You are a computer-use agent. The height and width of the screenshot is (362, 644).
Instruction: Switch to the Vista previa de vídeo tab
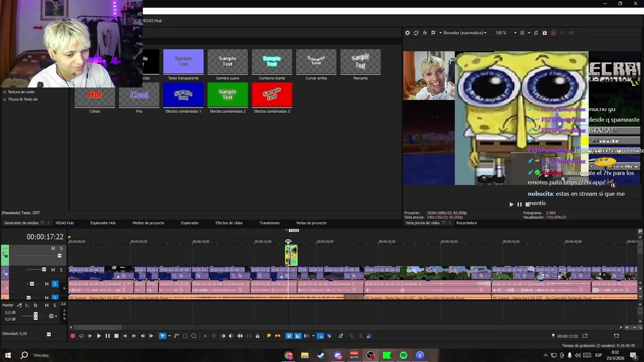point(423,223)
